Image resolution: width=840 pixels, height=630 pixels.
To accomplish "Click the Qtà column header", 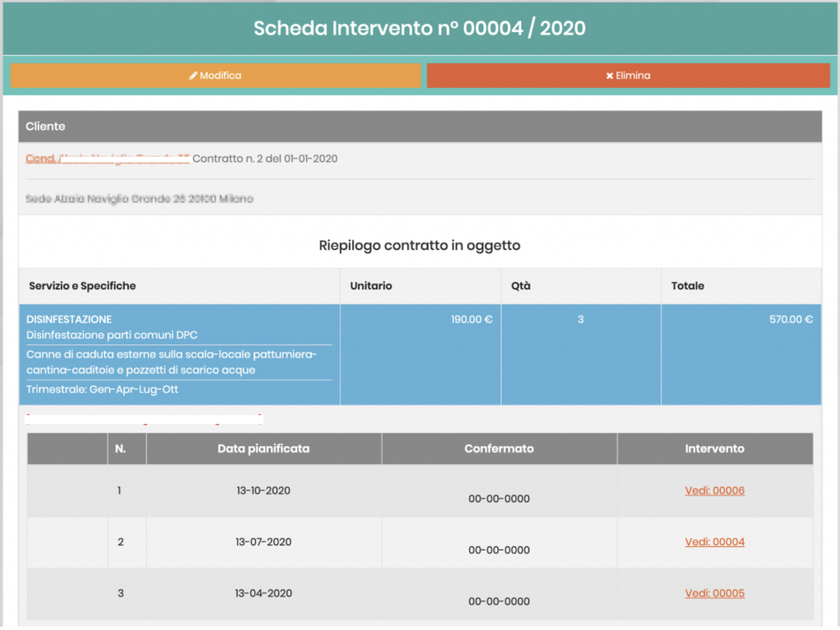I will [x=520, y=286].
